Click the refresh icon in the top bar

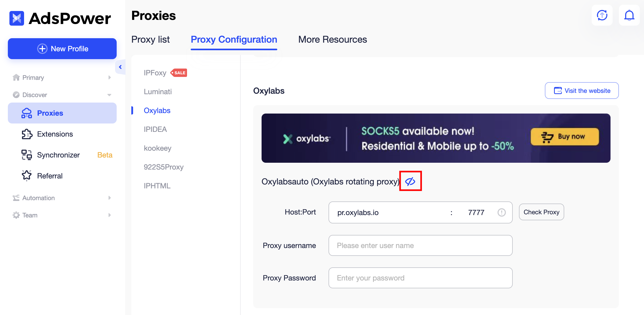(x=602, y=15)
